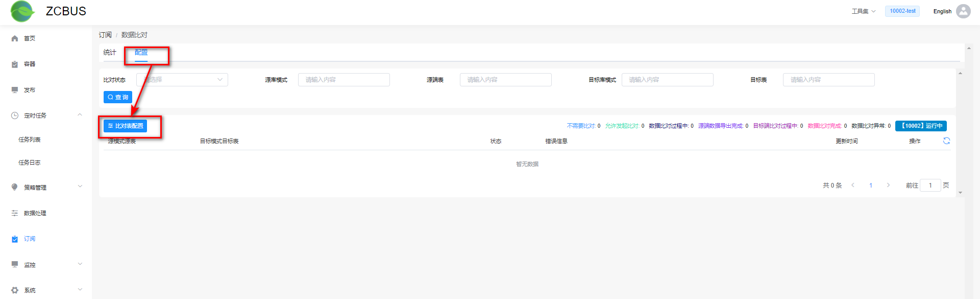Click the clock icon beside 定时任务
The height and width of the screenshot is (299, 980).
(x=15, y=116)
